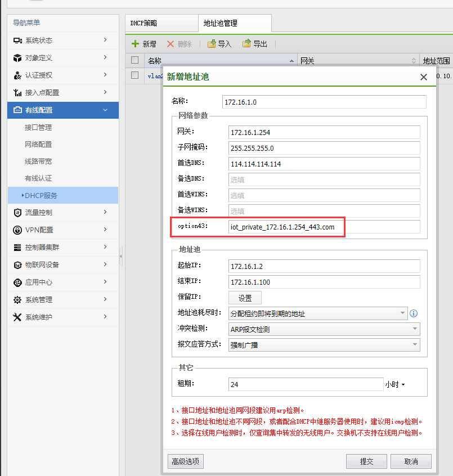Click the 系统管理 gear icon
Image resolution: width=453 pixels, height=476 pixels.
click(x=17, y=300)
